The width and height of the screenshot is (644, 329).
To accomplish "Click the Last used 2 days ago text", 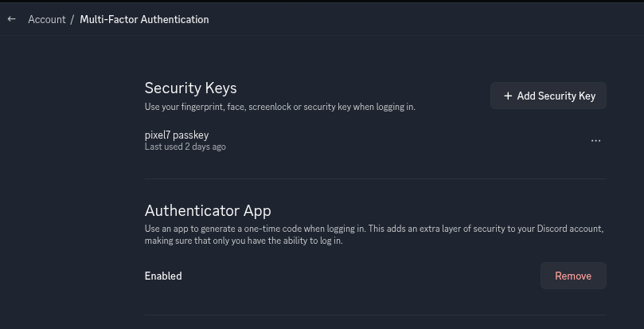I will (185, 147).
